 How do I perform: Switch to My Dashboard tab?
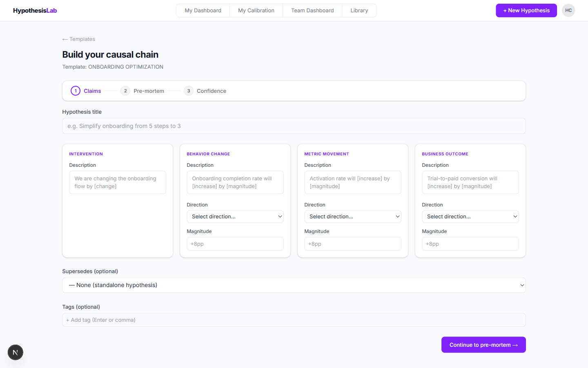coord(203,11)
